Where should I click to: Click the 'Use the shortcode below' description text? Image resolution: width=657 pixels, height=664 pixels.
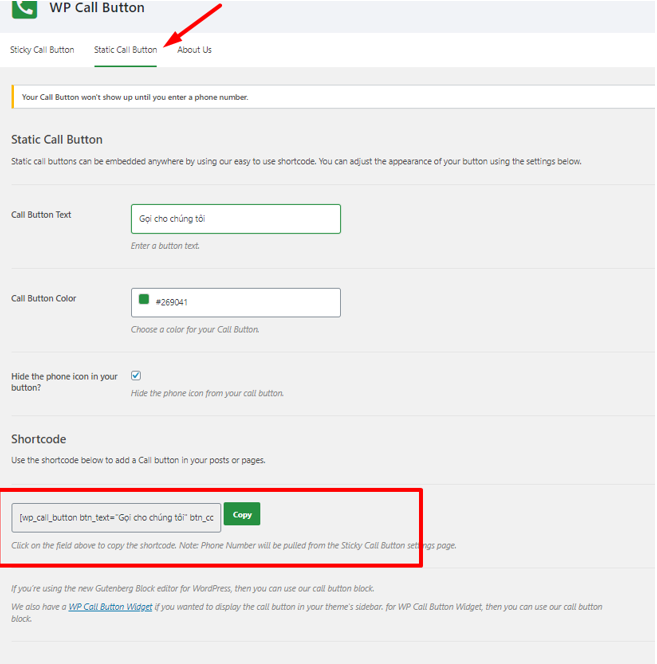click(138, 460)
